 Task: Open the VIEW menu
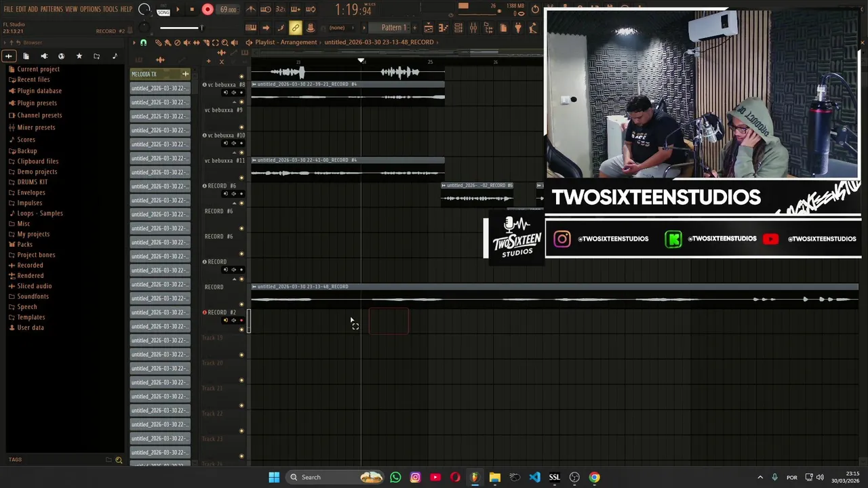(x=71, y=9)
